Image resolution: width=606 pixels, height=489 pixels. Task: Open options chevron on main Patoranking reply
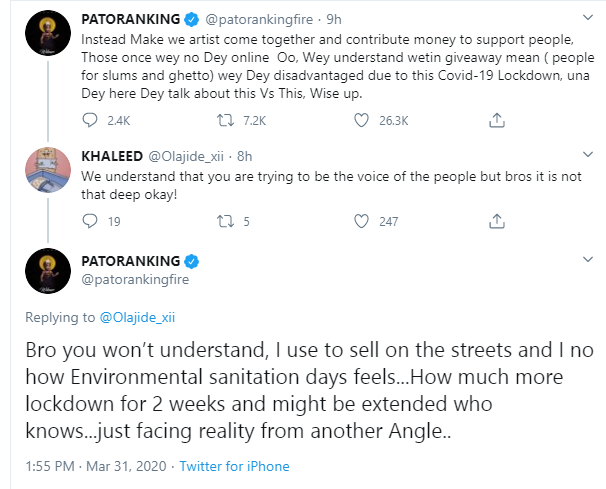tap(585, 263)
